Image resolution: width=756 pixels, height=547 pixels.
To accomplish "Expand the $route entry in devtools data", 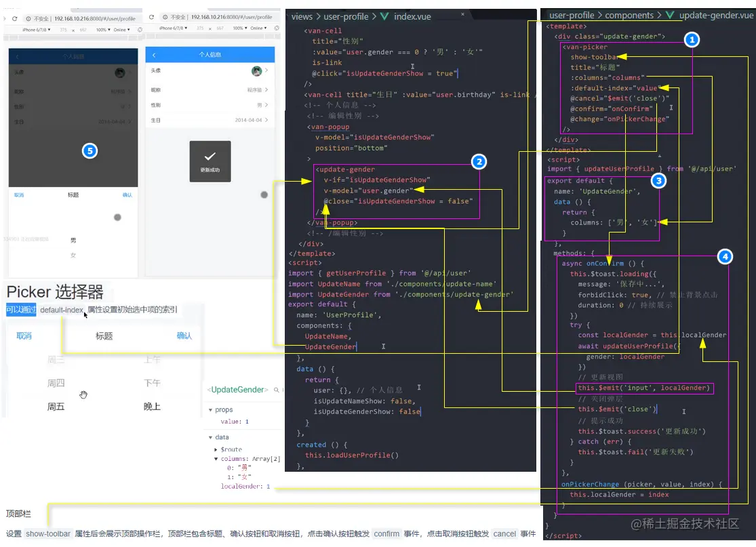I will click(x=216, y=449).
